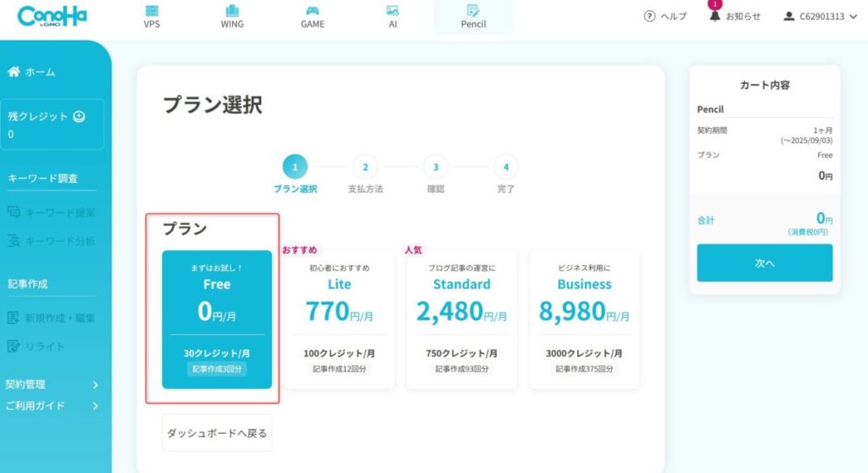
Task: Click ダッシュボードへ戻る button
Action: [x=217, y=433]
